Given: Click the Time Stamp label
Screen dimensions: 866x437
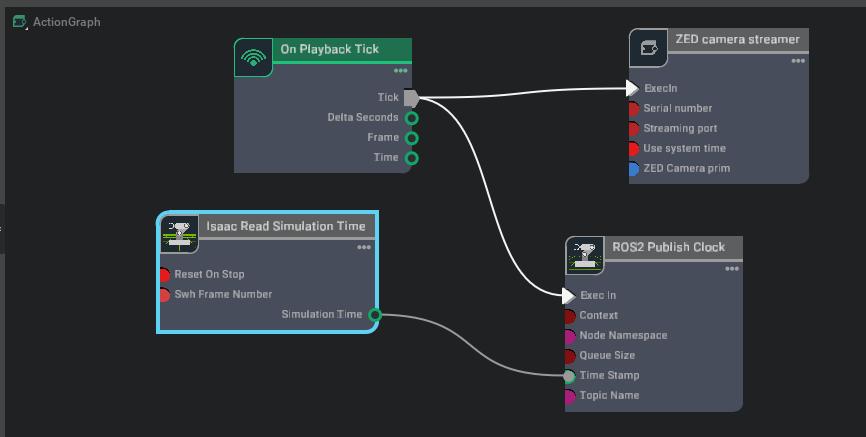Looking at the screenshot, I should tap(609, 375).
